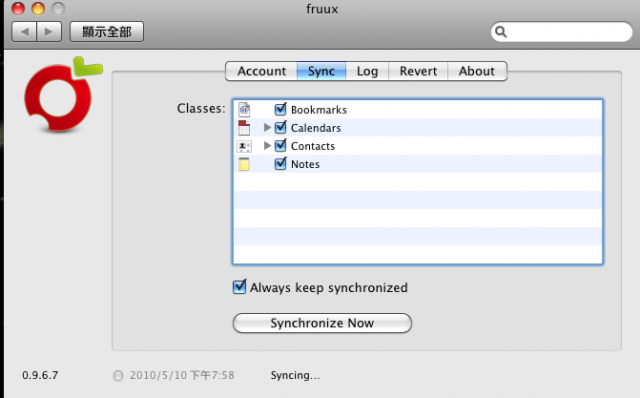This screenshot has height=398, width=640.
Task: Click the Synchronize Now button
Action: click(322, 323)
